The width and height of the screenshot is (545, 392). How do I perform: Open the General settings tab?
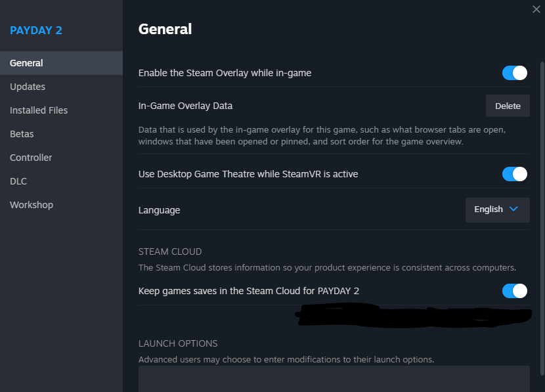26,63
